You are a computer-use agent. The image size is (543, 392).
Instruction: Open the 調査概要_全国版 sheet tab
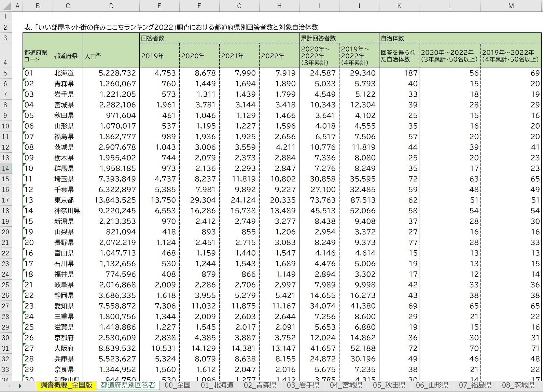pos(66,385)
